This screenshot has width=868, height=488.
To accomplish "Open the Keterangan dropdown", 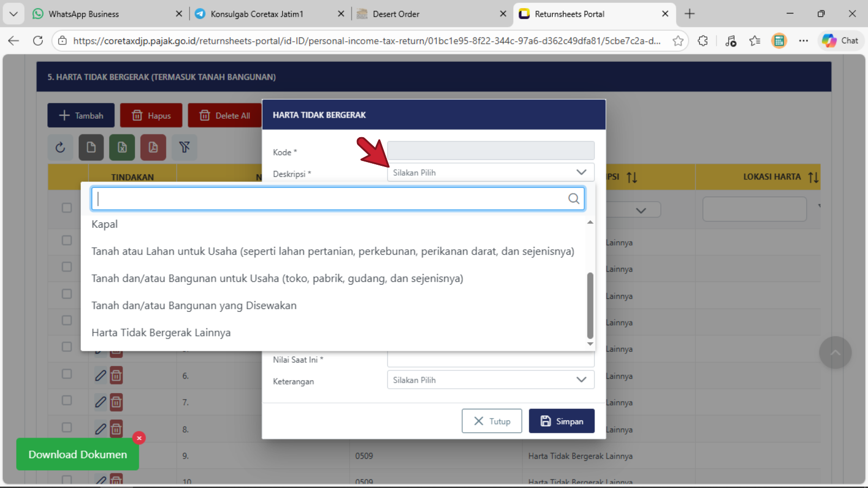I will (490, 380).
